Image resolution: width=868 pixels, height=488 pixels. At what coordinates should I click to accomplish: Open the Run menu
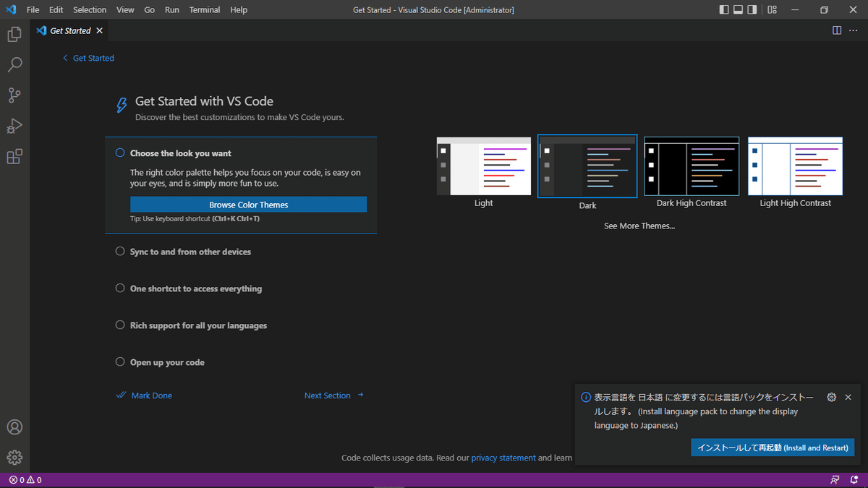click(171, 9)
